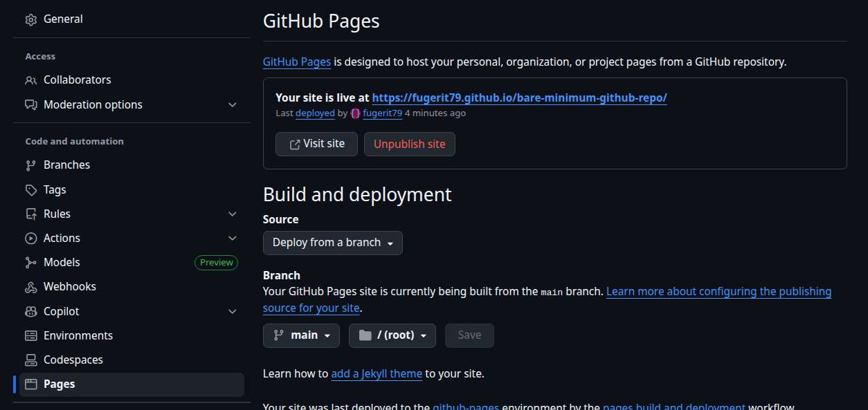Click the Pages icon in the sidebar
The image size is (868, 410).
click(x=30, y=384)
